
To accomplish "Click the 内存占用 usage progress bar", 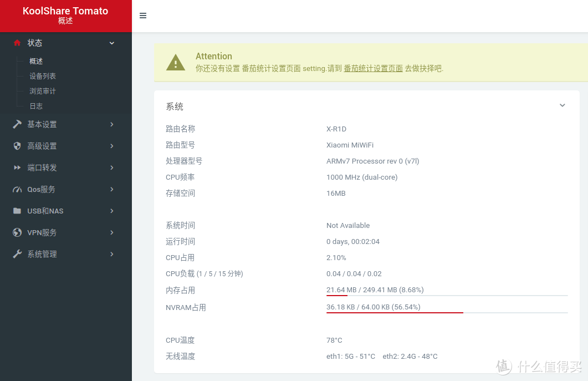I will [x=447, y=295].
